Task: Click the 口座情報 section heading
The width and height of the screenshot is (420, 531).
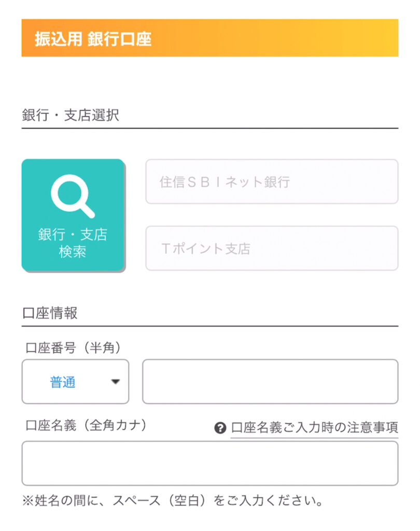Action: [50, 313]
